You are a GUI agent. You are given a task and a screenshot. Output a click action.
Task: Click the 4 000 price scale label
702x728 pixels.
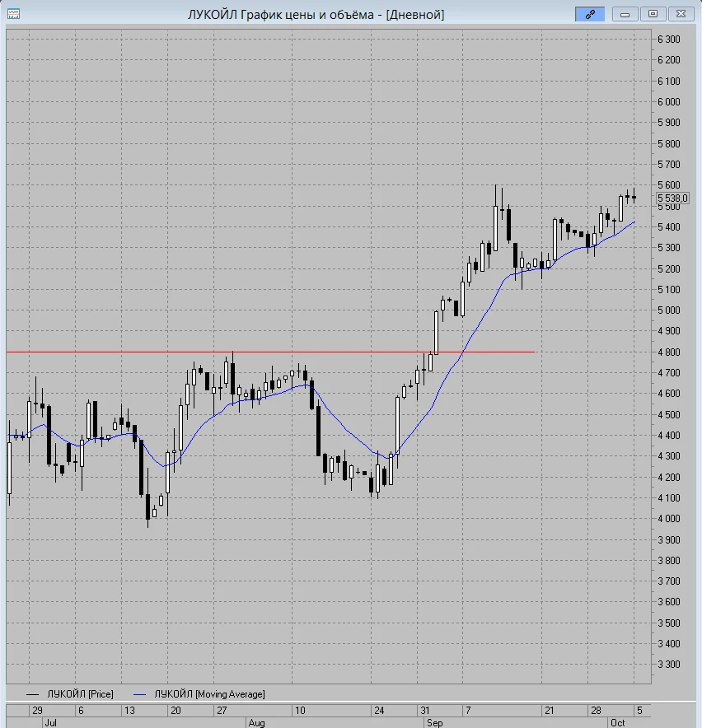668,519
